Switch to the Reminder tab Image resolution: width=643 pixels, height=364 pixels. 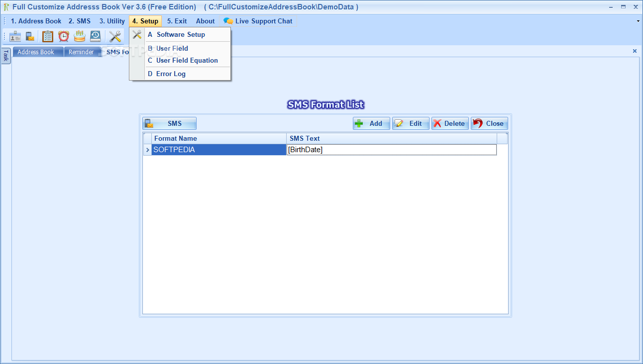(83, 52)
